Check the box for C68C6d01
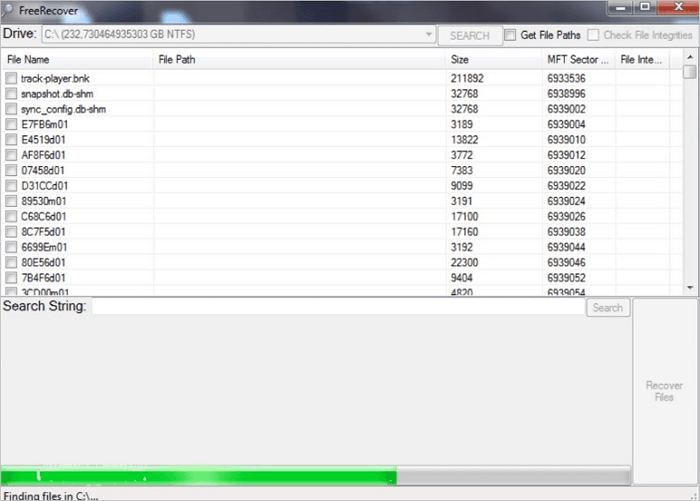 click(11, 217)
